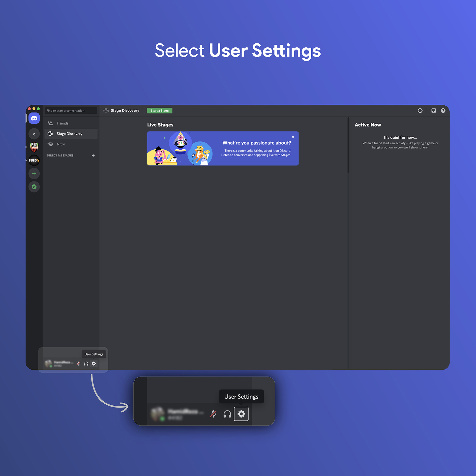Screen dimensions: 476x476
Task: Click the search conversation input field
Action: [x=71, y=110]
